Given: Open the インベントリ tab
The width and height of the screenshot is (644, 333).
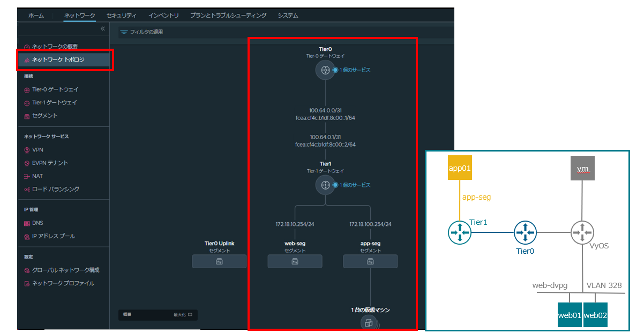Looking at the screenshot, I should 163,16.
